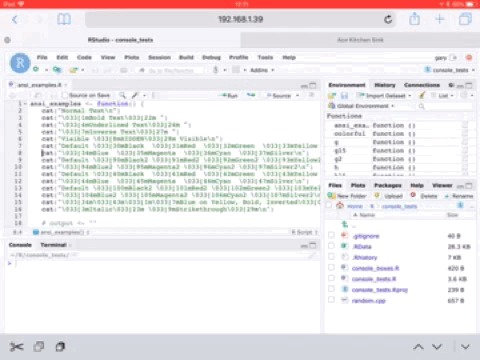The image size is (480, 360).
Task: Switch to the History tab
Action: click(x=385, y=85)
